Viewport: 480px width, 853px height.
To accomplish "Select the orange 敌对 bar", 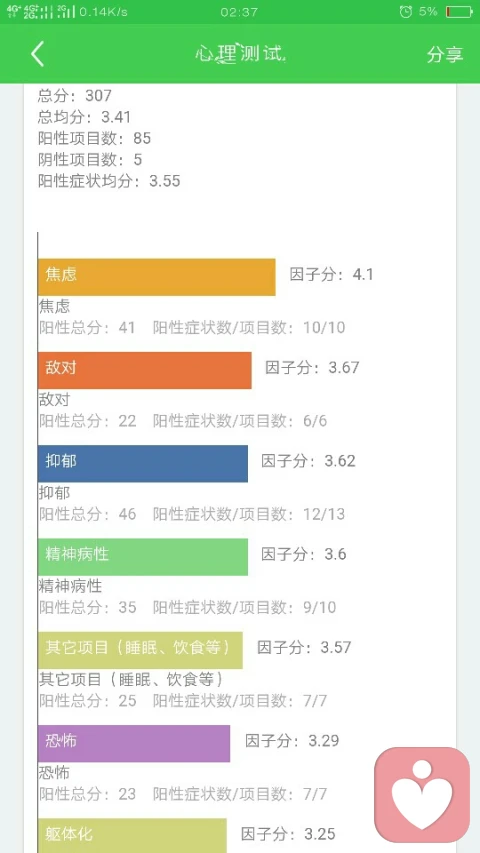I will (145, 370).
